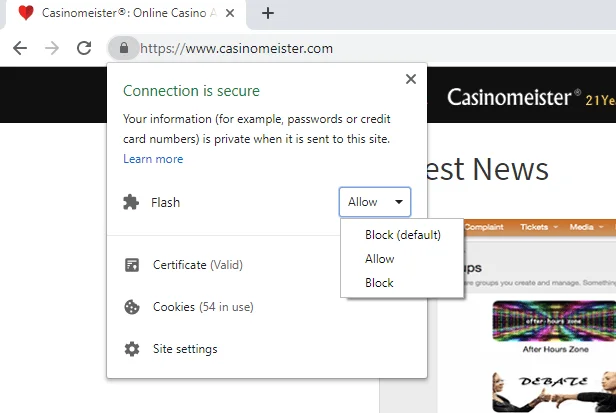616x413 pixels.
Task: Click the Flash puzzle piece icon
Action: pyautogui.click(x=131, y=202)
